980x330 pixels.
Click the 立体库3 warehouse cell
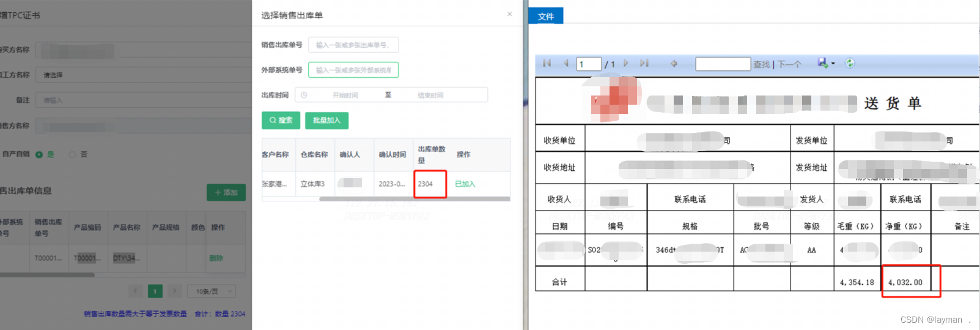312,184
